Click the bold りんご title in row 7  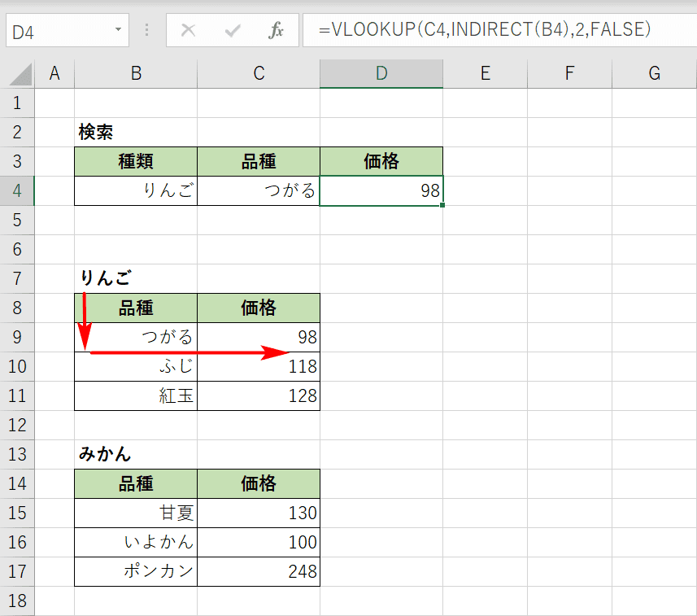[x=106, y=278]
